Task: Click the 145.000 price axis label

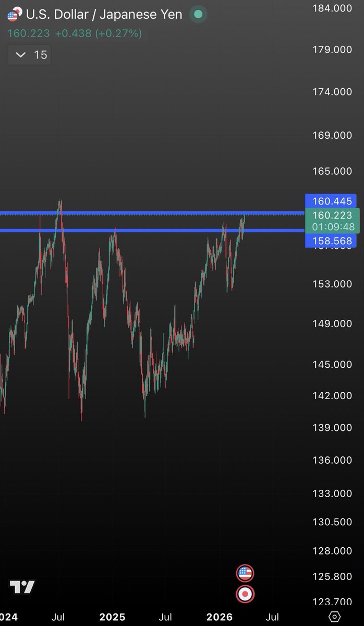Action: [x=332, y=364]
